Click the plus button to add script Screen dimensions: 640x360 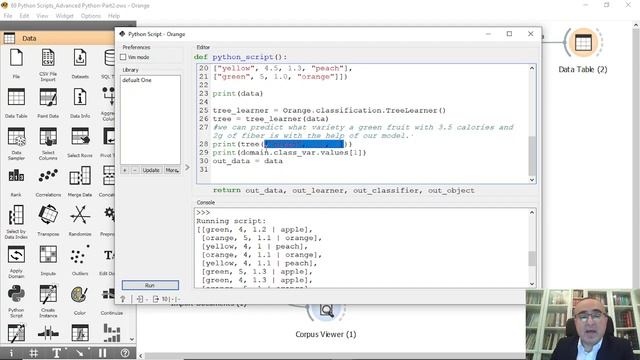tap(125, 170)
